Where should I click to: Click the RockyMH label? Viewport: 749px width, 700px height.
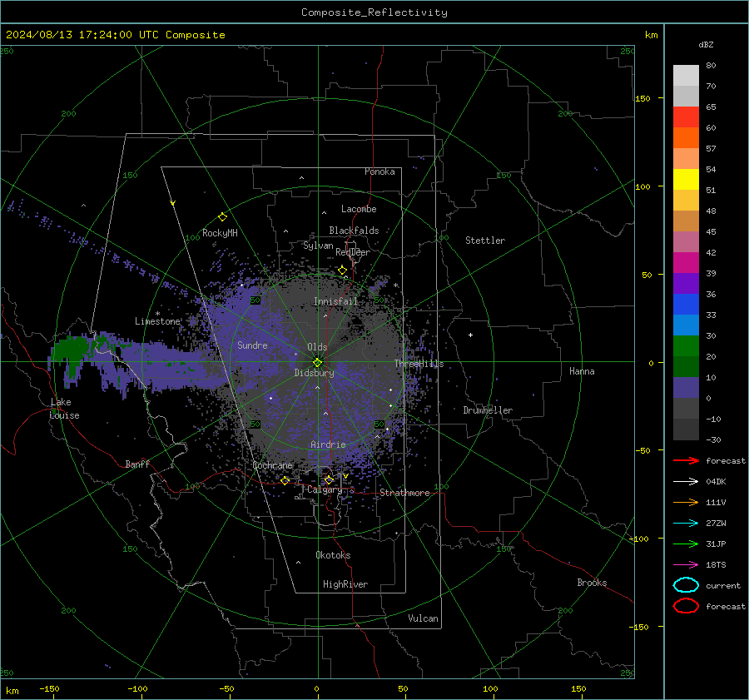point(220,233)
